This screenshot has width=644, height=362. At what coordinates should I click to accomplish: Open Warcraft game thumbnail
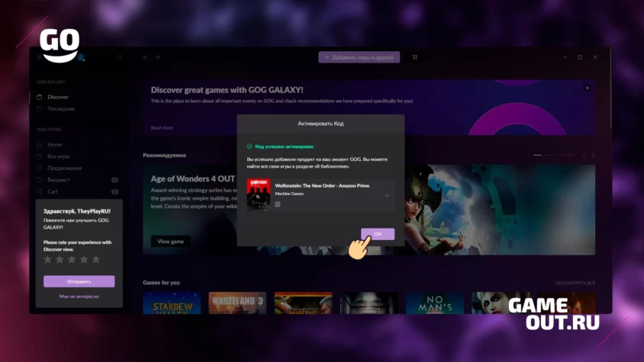pyautogui.click(x=303, y=303)
